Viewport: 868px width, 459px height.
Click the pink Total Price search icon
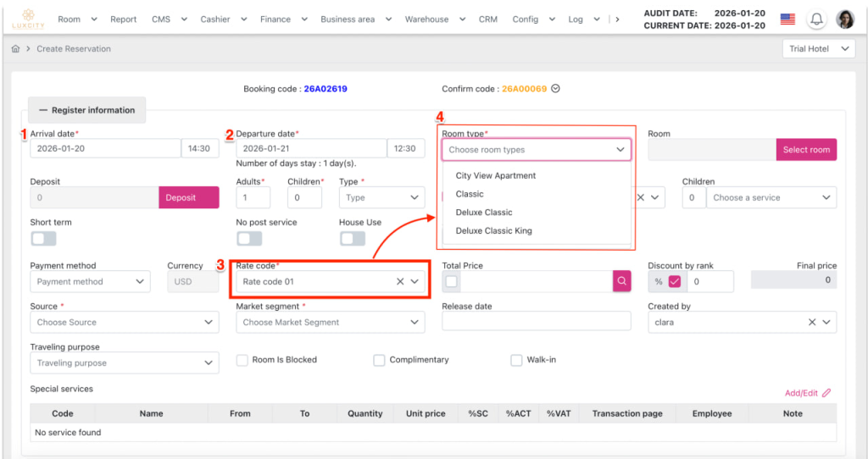[x=622, y=281]
